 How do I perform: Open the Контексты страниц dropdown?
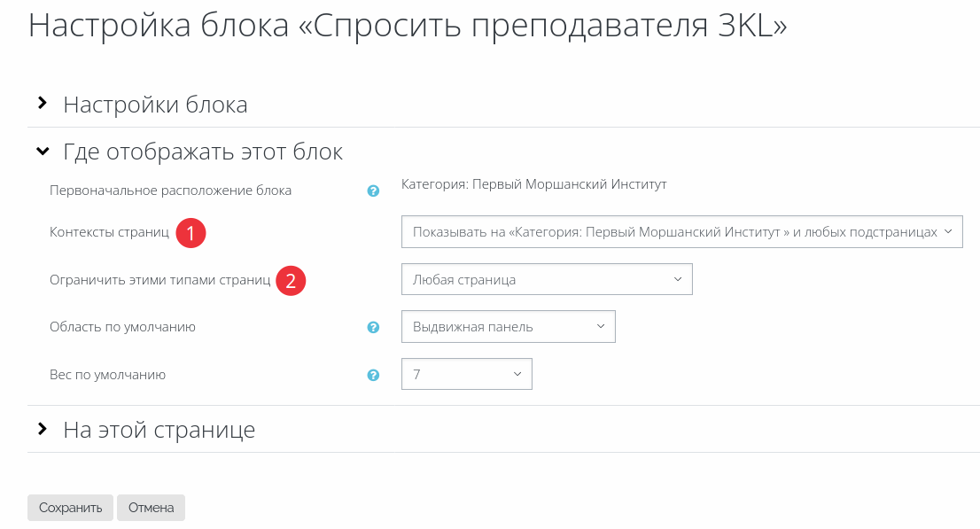point(682,232)
